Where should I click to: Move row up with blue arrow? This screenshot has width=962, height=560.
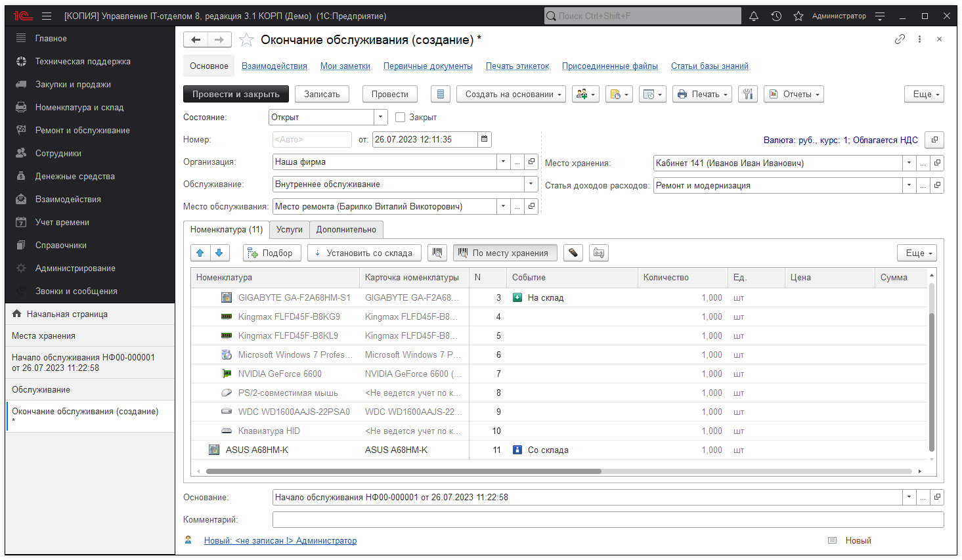pos(200,253)
